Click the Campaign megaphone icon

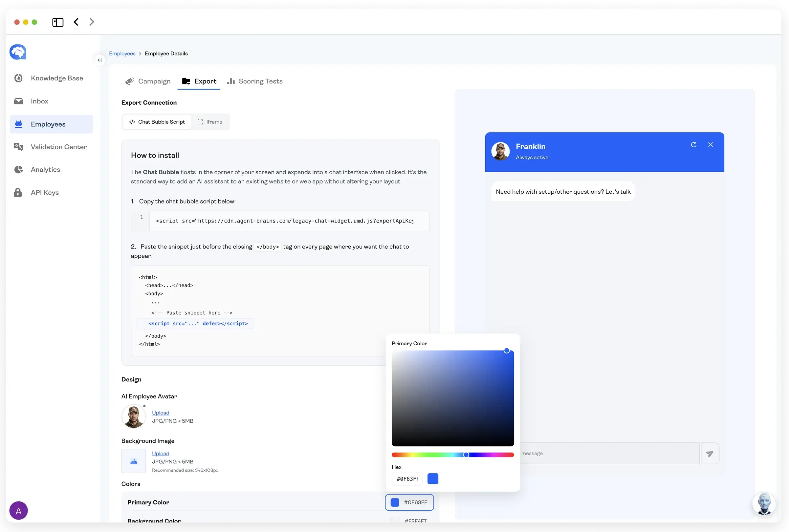(x=130, y=81)
